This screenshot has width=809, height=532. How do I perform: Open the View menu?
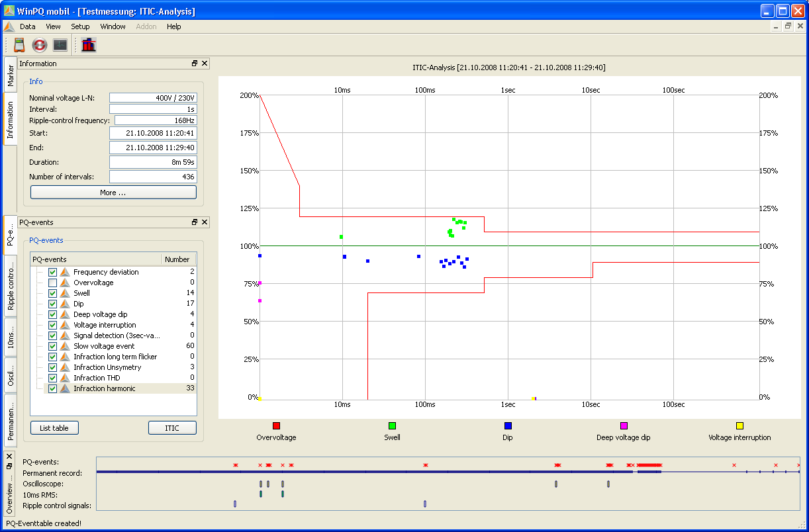tap(53, 26)
